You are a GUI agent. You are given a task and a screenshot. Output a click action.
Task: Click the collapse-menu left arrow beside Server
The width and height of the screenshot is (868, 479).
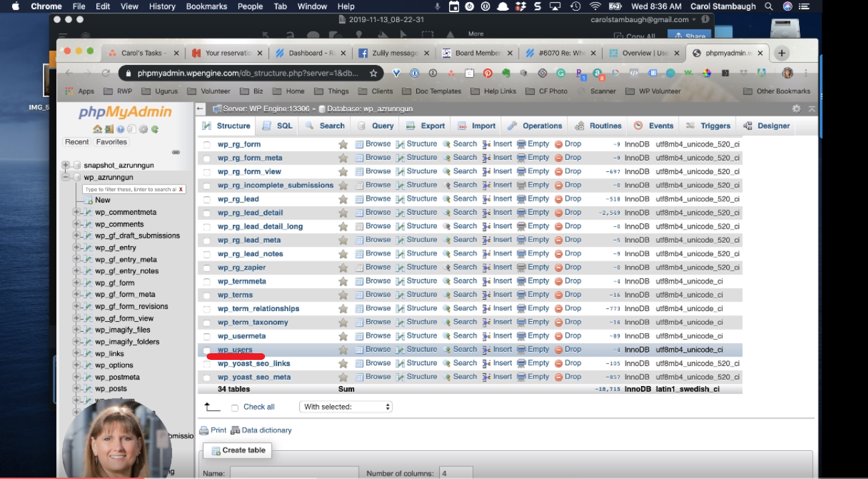pos(201,108)
